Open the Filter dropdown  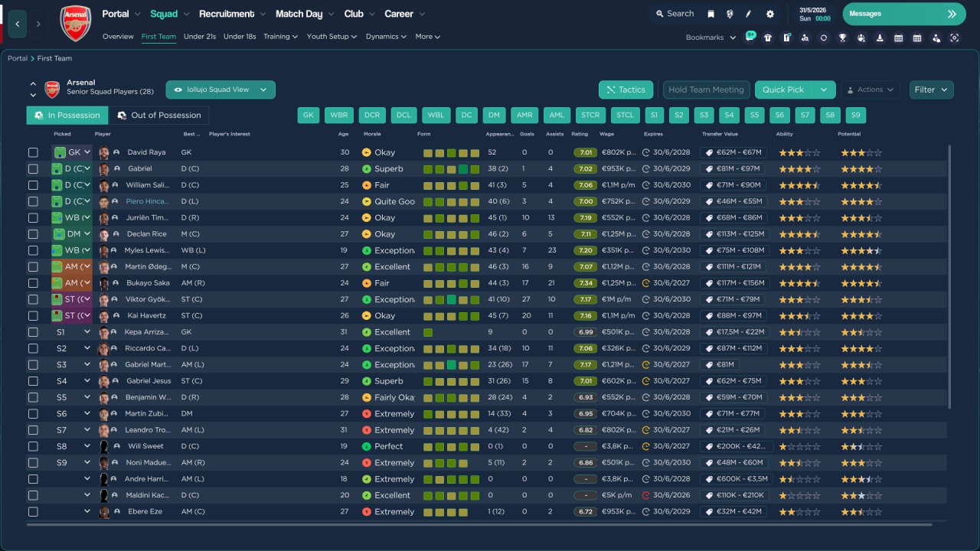[x=931, y=90]
